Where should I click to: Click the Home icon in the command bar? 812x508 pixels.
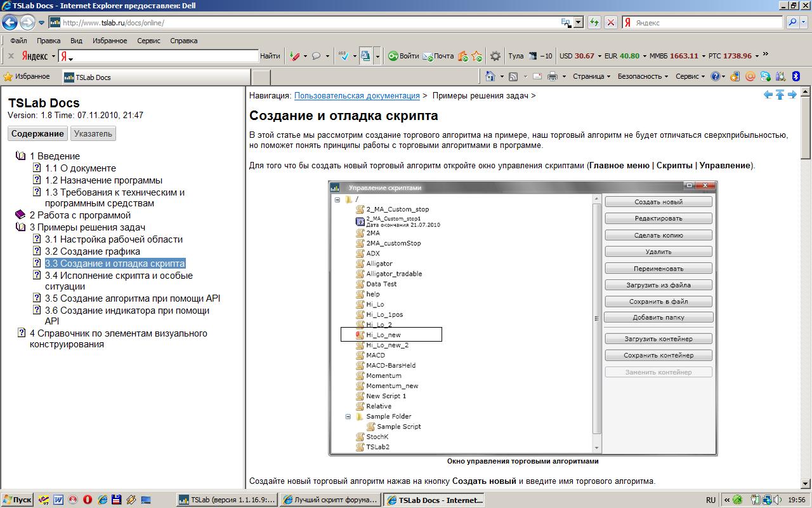[x=490, y=76]
